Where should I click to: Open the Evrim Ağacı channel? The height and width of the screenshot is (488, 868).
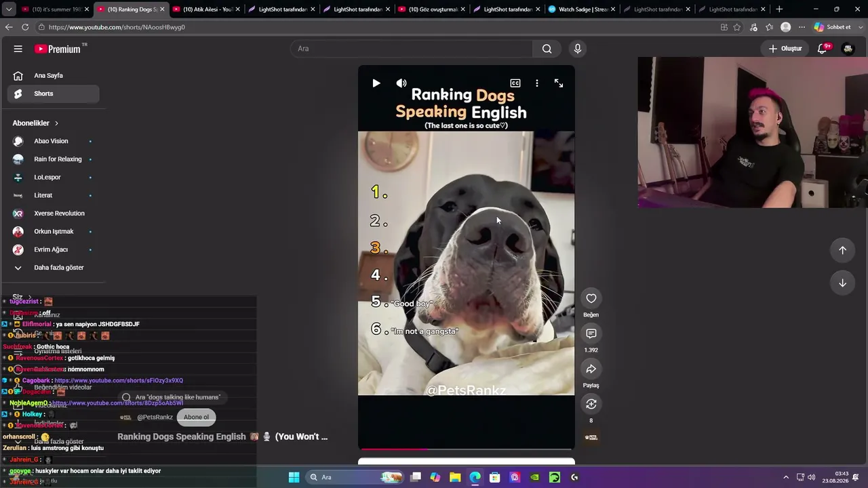coord(53,249)
